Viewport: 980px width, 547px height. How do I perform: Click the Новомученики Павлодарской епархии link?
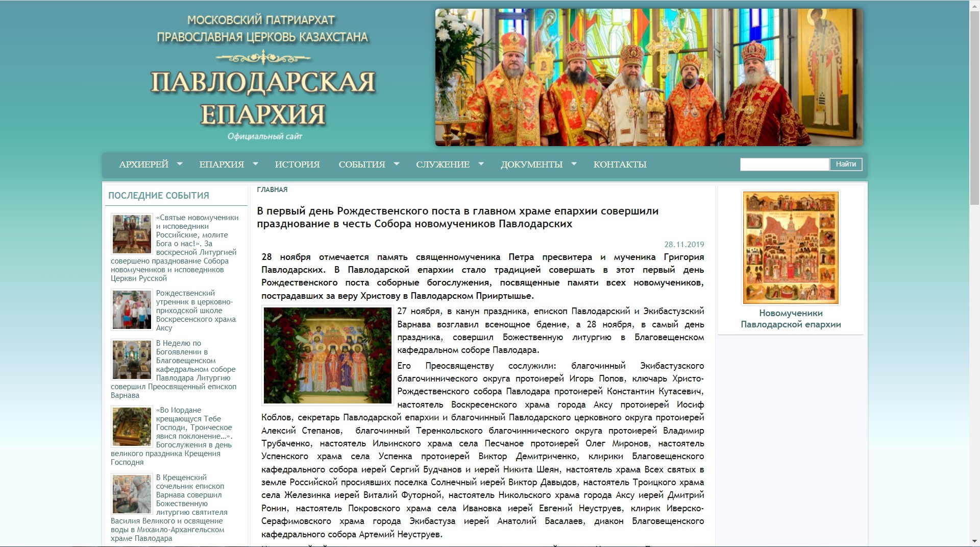791,319
